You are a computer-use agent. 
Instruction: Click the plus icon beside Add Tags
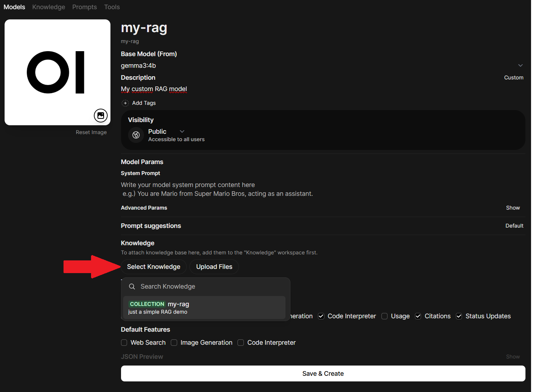tap(125, 103)
